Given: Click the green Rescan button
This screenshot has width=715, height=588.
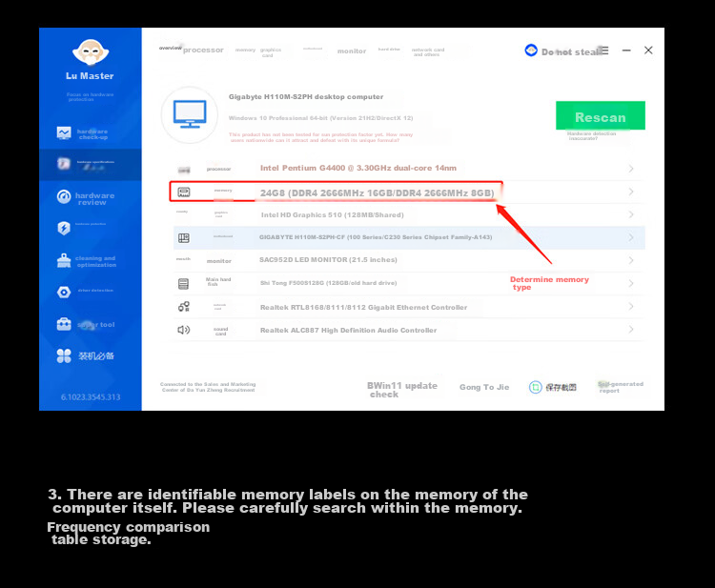Looking at the screenshot, I should [x=600, y=115].
